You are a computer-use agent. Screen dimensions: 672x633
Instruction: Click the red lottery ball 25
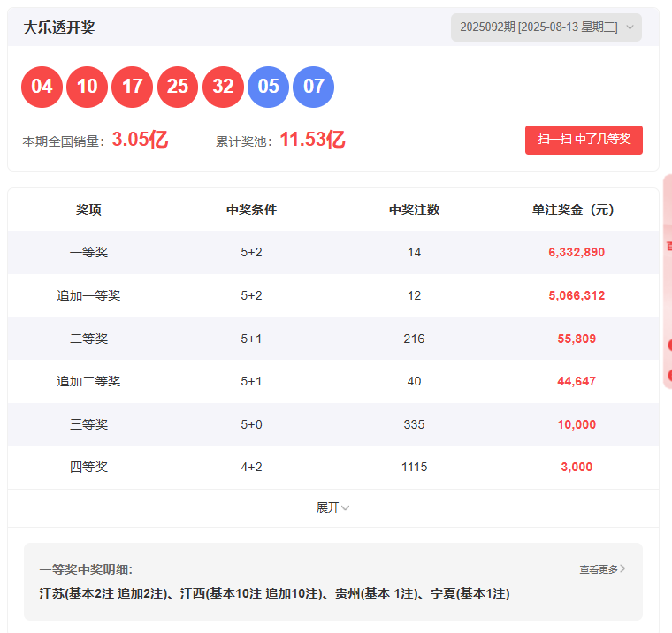178,87
